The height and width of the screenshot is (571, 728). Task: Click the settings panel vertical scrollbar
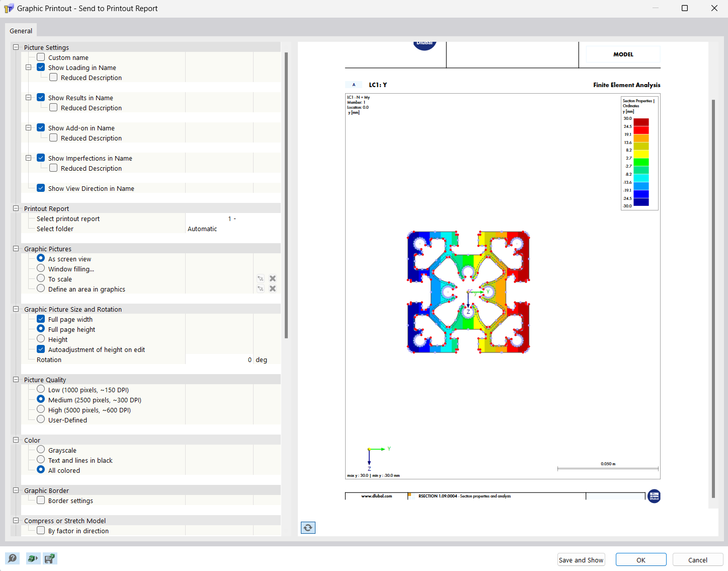(286, 195)
